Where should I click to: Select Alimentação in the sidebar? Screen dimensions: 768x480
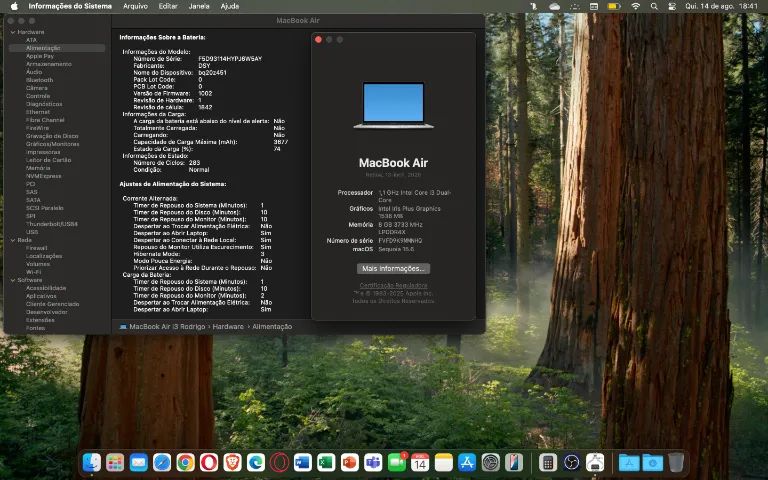click(x=57, y=48)
